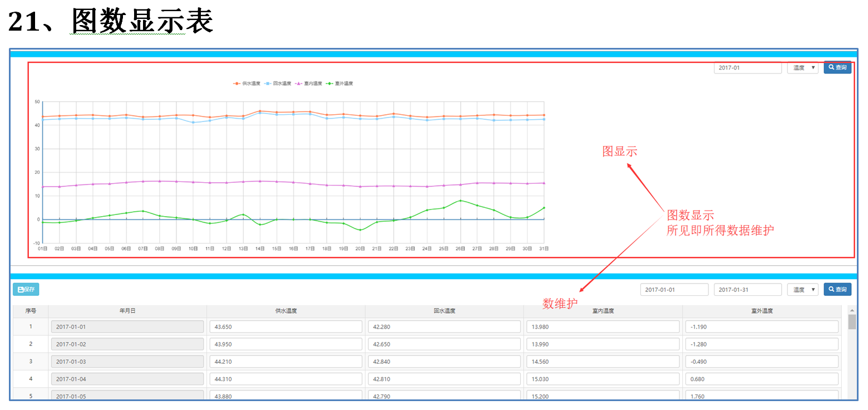The image size is (868, 410).
Task: Click the table panel 查询 search button
Action: pyautogui.click(x=837, y=290)
